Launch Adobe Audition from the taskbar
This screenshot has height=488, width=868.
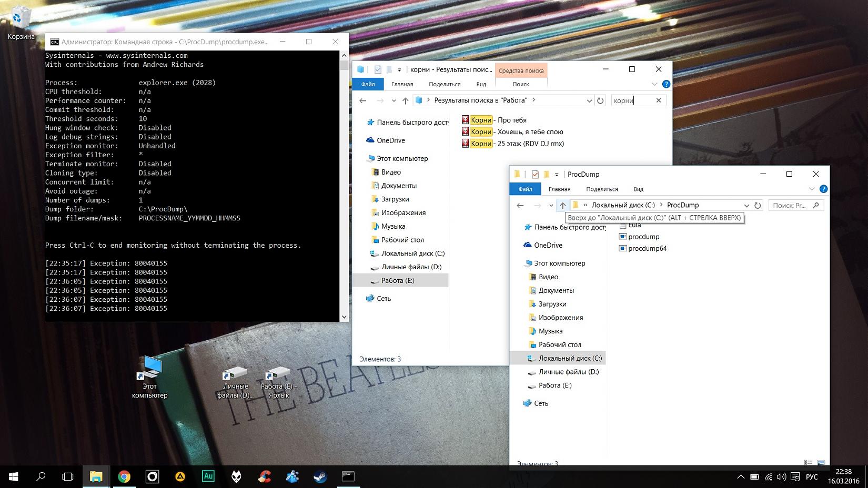[208, 476]
